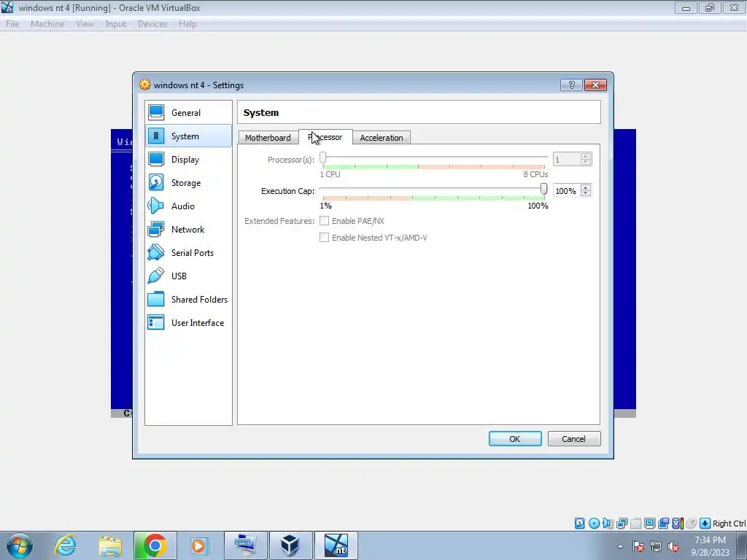The width and height of the screenshot is (747, 560).
Task: Open the VirtualBox Manager taskbar icon
Action: coord(290,545)
